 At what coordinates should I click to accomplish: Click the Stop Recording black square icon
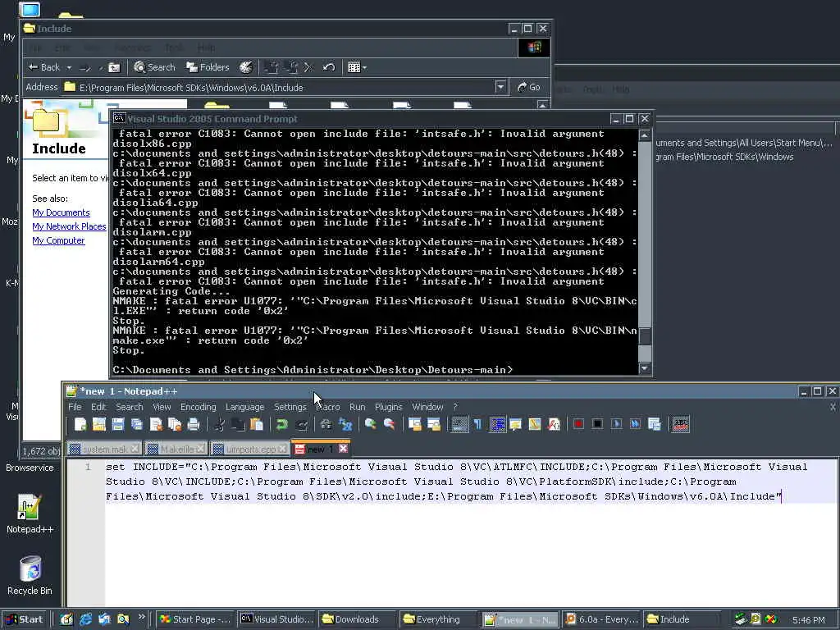point(597,424)
